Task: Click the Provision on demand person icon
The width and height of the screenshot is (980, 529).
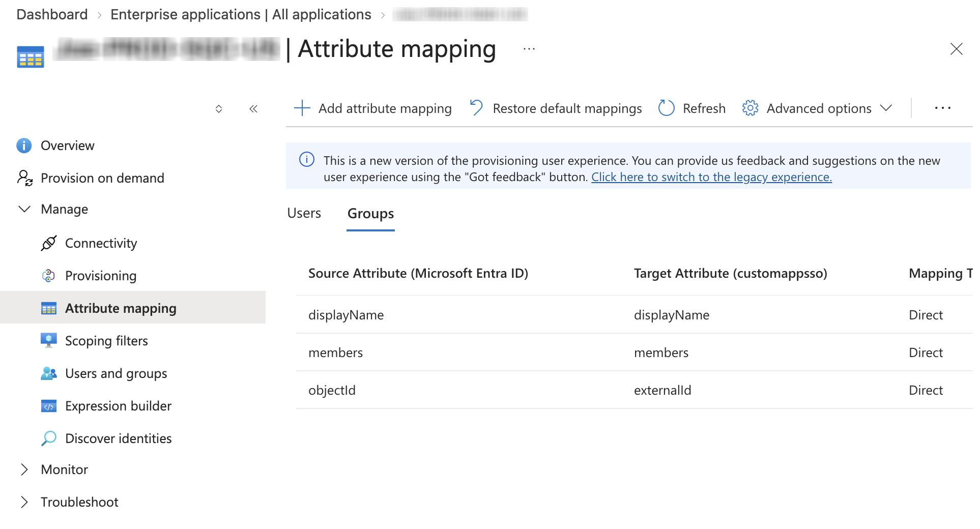Action: [x=24, y=178]
